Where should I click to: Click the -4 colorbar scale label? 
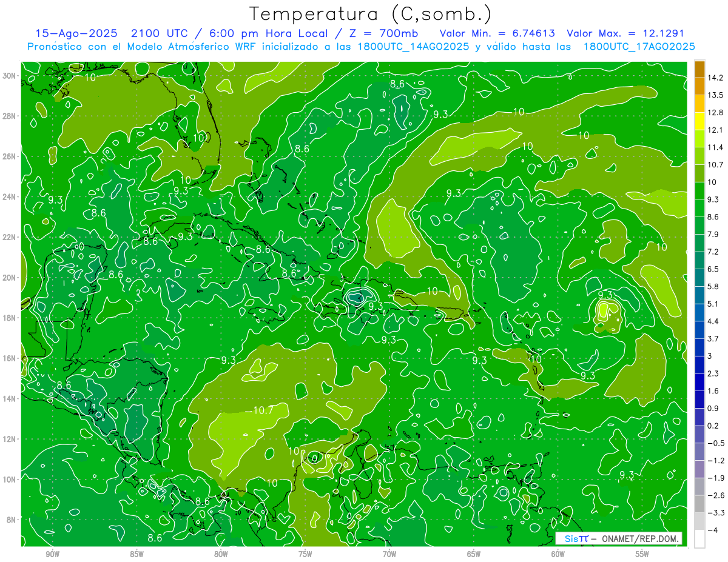click(x=713, y=530)
